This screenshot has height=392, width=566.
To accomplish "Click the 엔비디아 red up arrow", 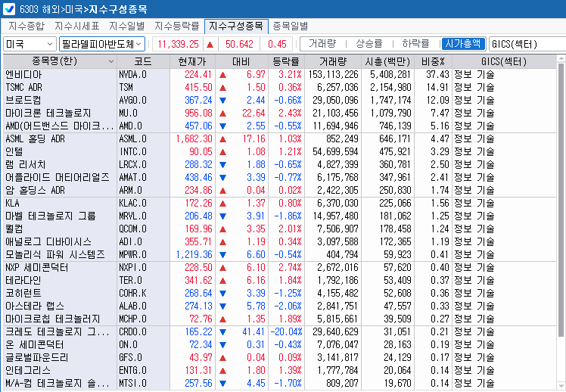I will 222,75.
